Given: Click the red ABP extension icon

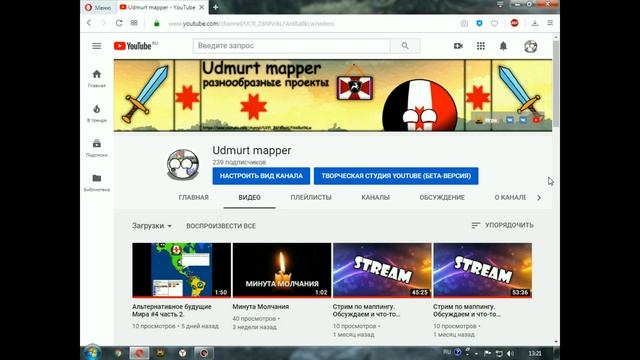Looking at the screenshot, I should pyautogui.click(x=514, y=23).
